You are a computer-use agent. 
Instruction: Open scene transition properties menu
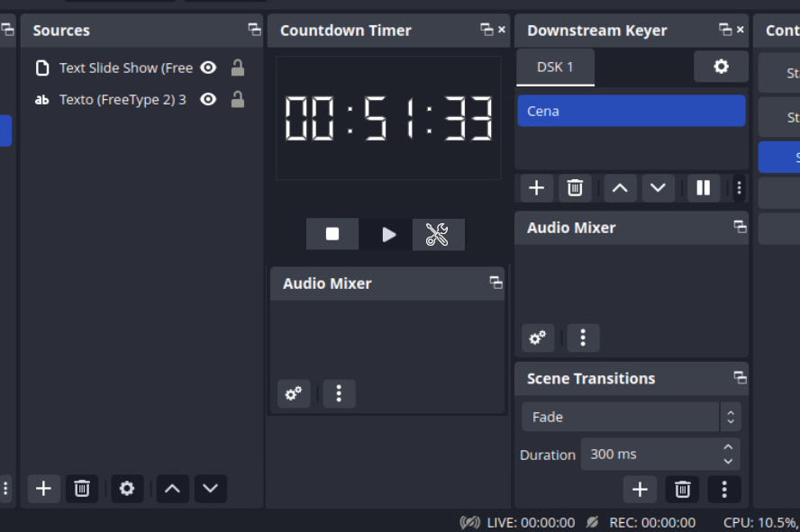pyautogui.click(x=724, y=490)
